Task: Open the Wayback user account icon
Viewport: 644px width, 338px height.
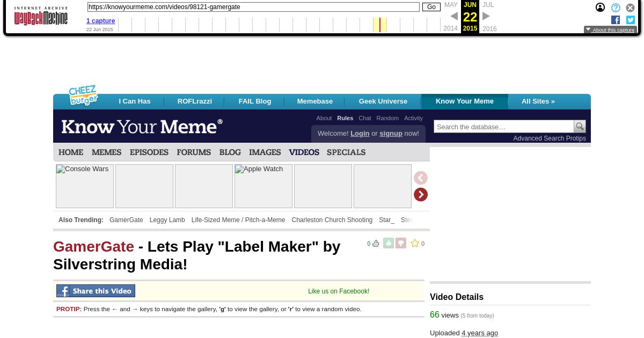Action: (600, 8)
